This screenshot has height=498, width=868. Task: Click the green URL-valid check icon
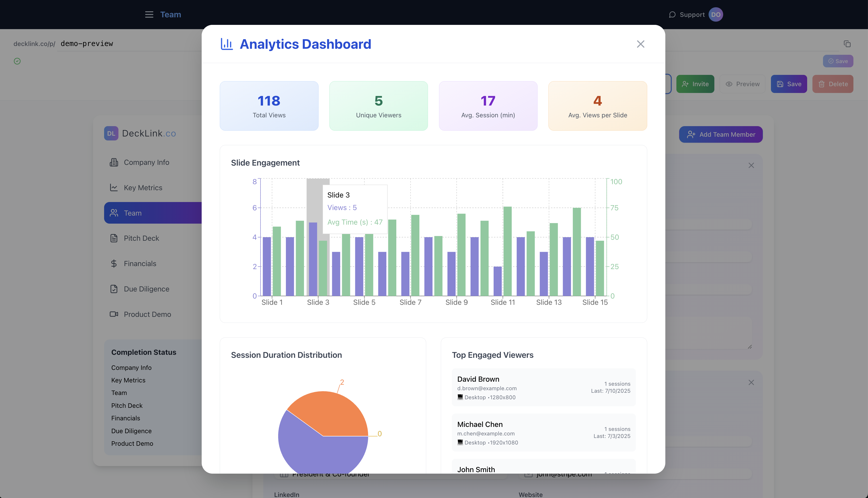click(17, 61)
